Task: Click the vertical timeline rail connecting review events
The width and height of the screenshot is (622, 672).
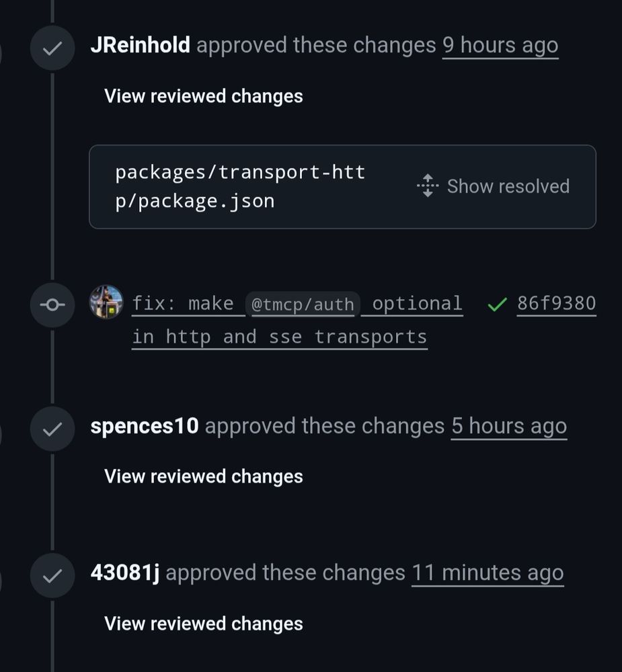Action: [52, 370]
